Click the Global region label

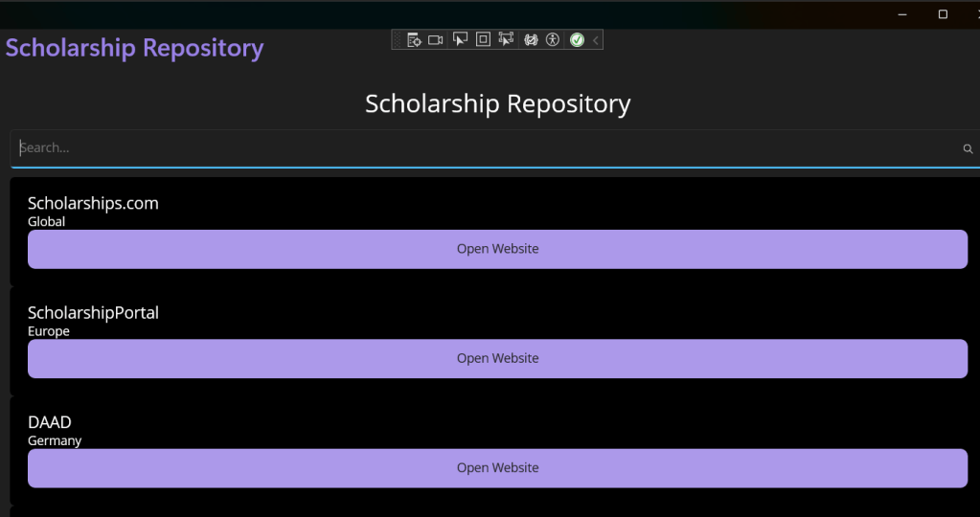46,222
